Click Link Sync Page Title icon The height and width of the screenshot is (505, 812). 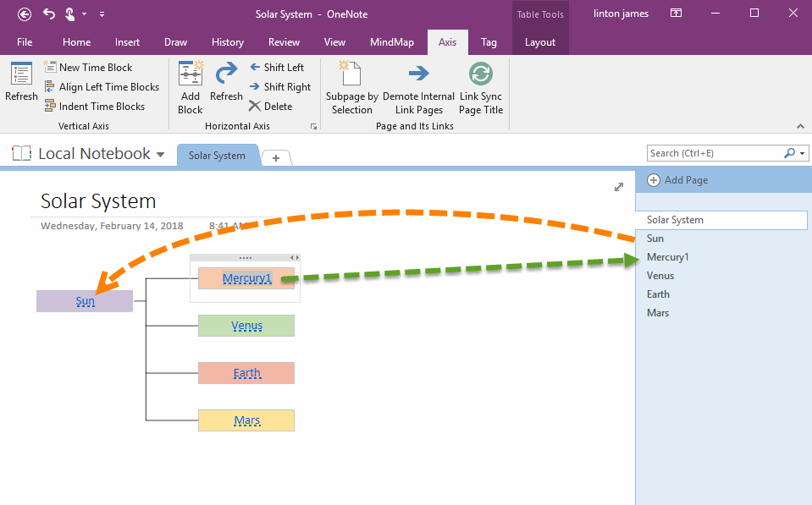click(481, 75)
